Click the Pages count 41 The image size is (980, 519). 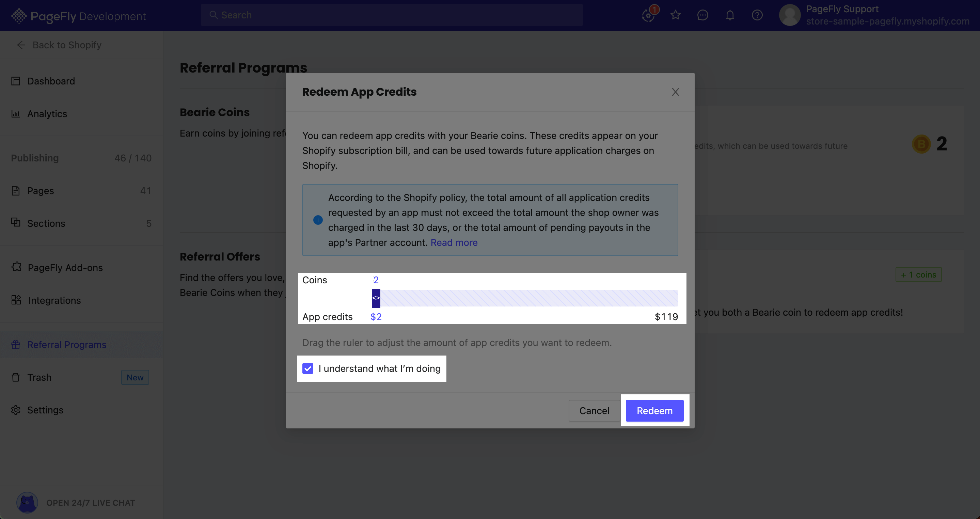[x=145, y=190]
